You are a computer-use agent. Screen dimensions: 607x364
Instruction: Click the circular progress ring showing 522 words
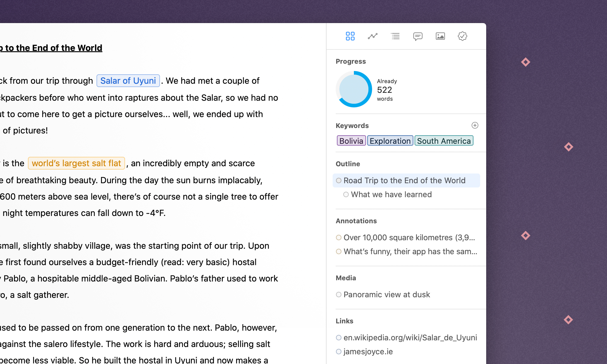354,89
